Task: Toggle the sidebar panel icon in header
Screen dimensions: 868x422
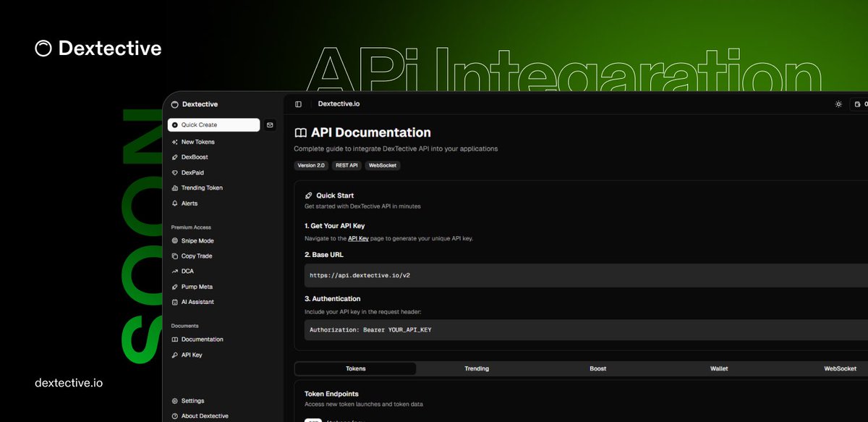Action: pos(298,104)
